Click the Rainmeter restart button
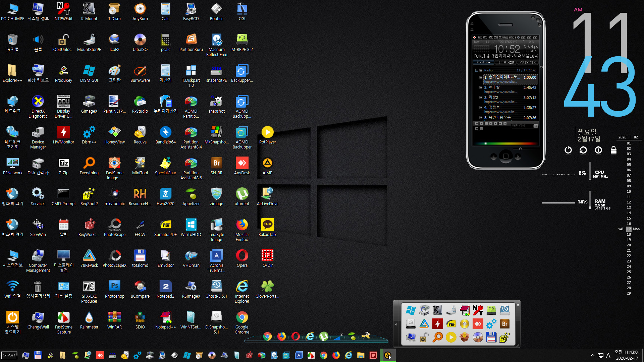 (583, 150)
